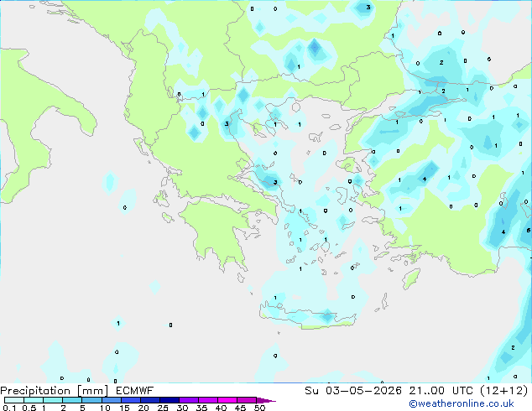Click the 20–25 mm legend color swatch
The width and height of the screenshot is (532, 411).
[149, 400]
